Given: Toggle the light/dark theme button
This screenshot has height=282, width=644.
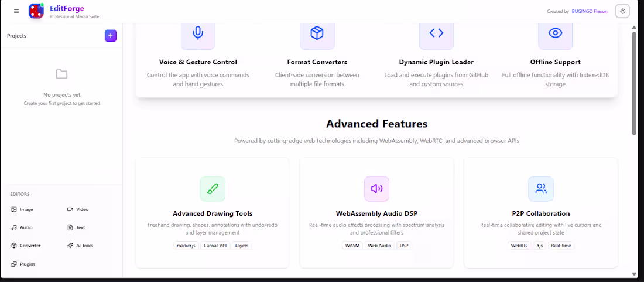Looking at the screenshot, I should tap(623, 11).
